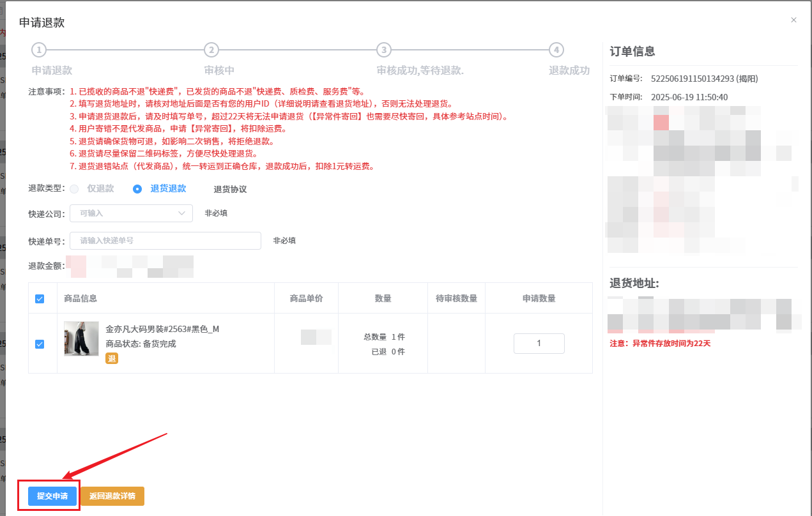Click step 1 circle 申请退款

pos(39,50)
